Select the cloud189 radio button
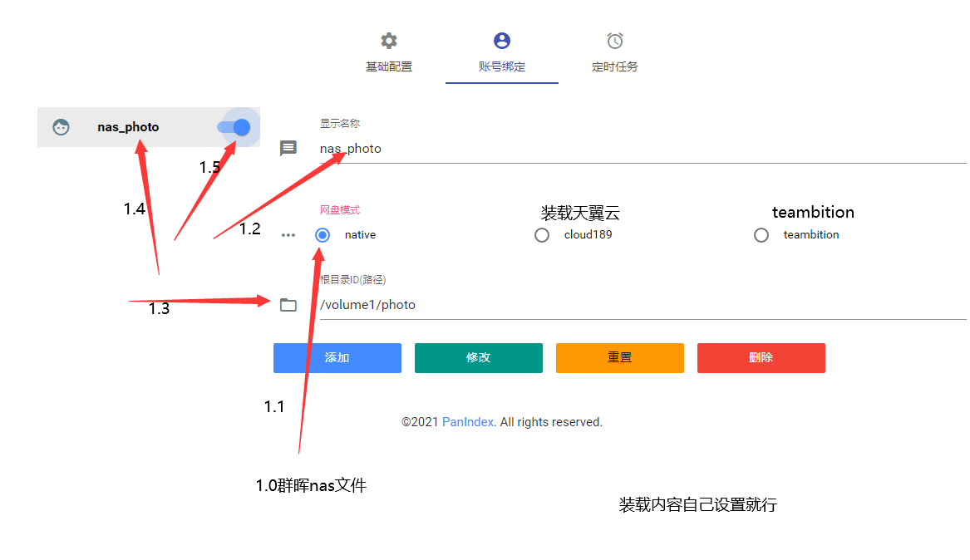 [x=542, y=235]
